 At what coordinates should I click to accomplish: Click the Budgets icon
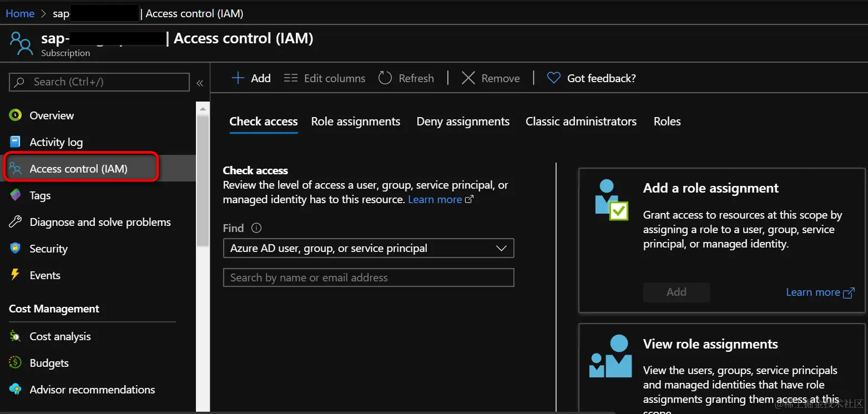coord(16,363)
